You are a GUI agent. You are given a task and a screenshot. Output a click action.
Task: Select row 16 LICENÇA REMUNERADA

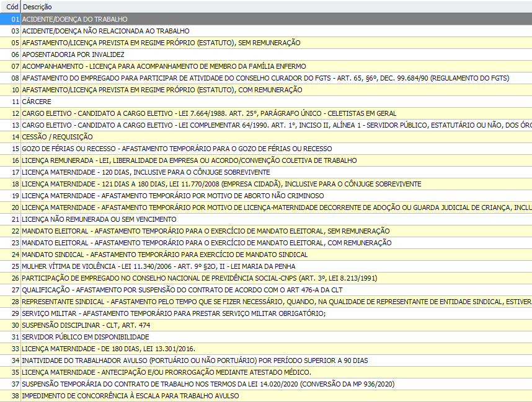coord(266,160)
